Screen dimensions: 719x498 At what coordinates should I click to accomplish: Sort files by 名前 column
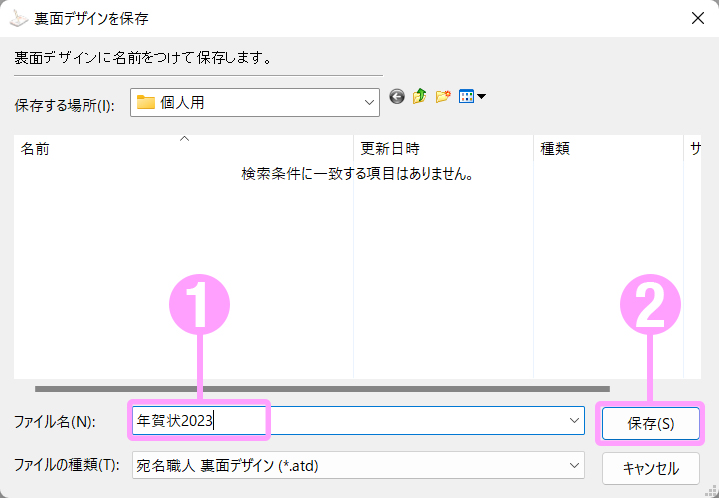coord(100,149)
